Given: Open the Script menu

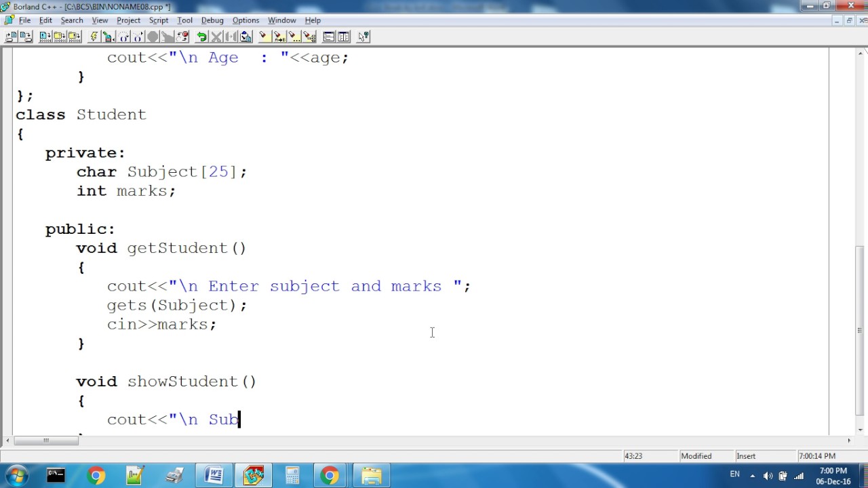Looking at the screenshot, I should pos(159,20).
